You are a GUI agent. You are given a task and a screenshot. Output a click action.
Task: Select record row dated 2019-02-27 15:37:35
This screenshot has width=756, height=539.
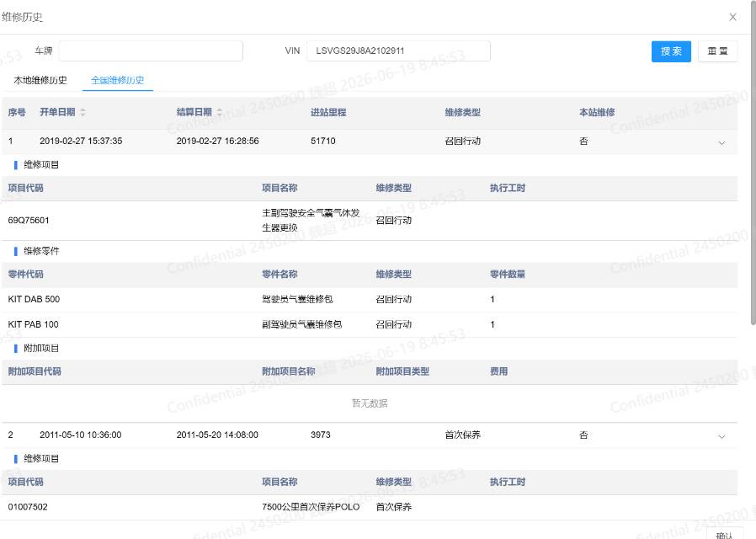[x=370, y=141]
